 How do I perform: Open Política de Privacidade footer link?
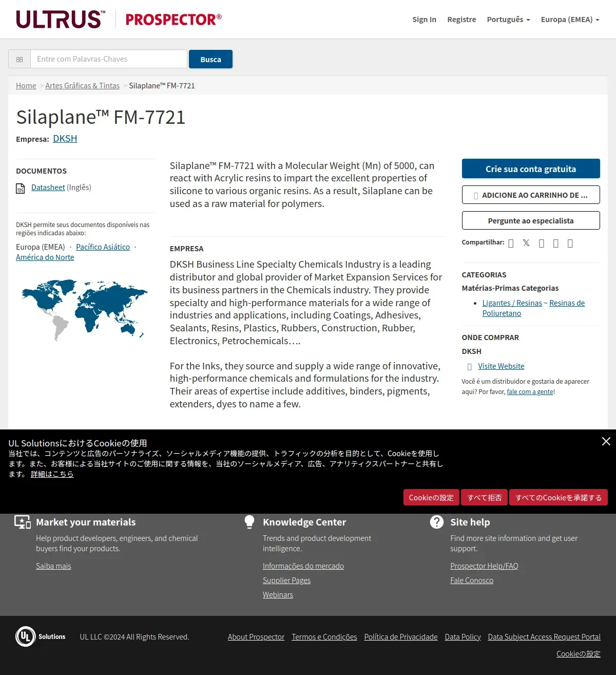(x=401, y=637)
